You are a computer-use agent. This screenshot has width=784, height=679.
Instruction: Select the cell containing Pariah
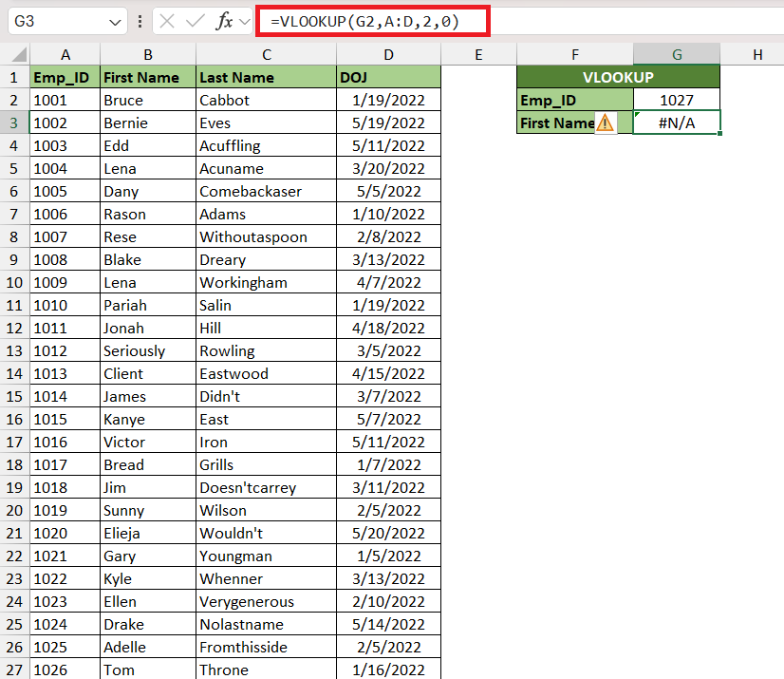coord(148,305)
